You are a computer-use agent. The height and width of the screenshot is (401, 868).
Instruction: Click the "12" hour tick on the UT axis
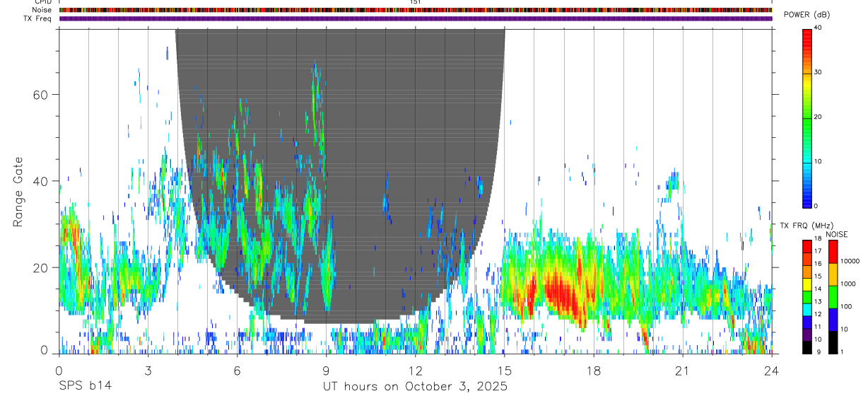tap(415, 371)
